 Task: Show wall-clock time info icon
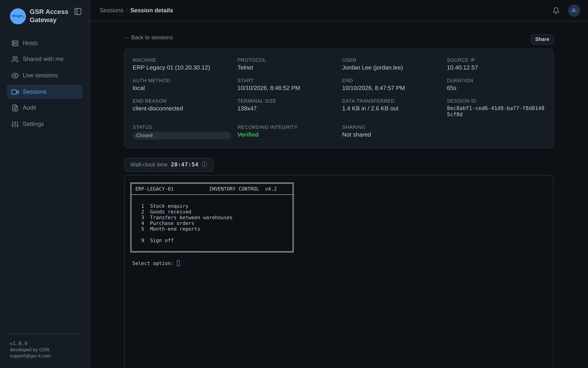click(204, 165)
